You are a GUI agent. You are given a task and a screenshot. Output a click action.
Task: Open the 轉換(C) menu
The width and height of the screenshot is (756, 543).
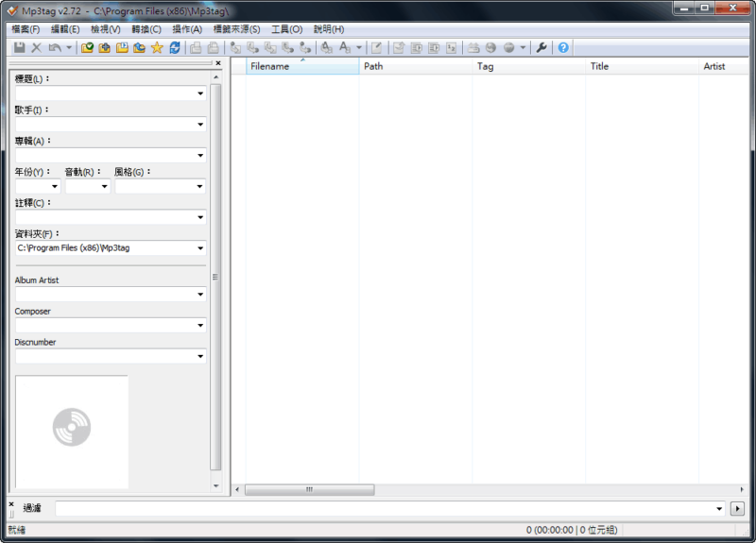click(146, 29)
